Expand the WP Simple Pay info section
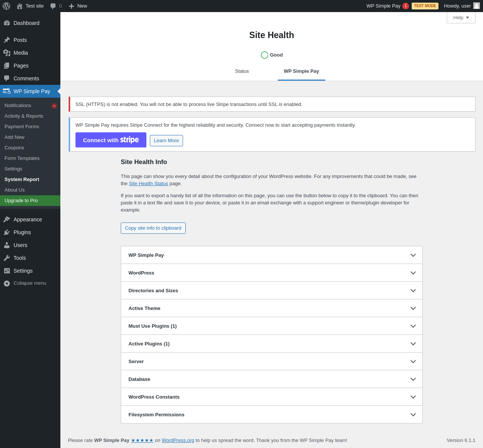483x448 pixels. point(272,255)
